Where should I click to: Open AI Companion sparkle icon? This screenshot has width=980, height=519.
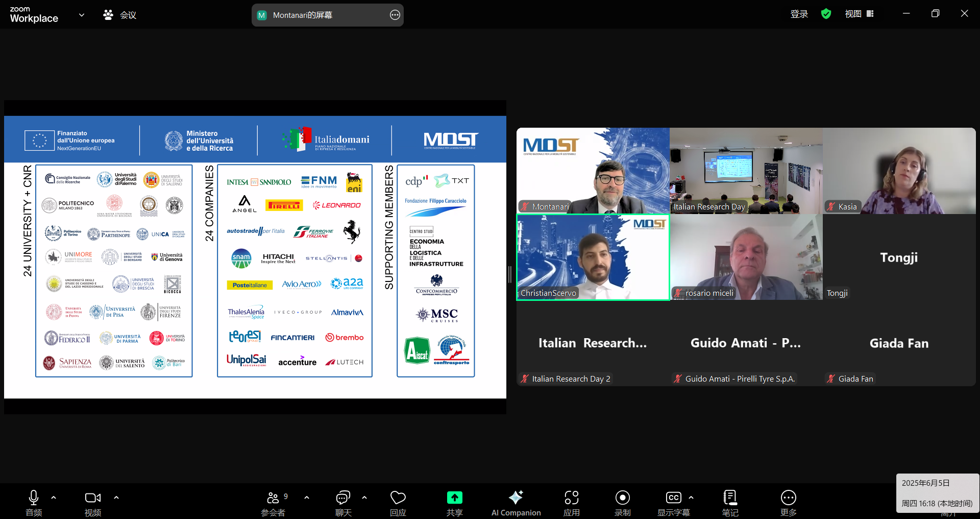click(516, 497)
